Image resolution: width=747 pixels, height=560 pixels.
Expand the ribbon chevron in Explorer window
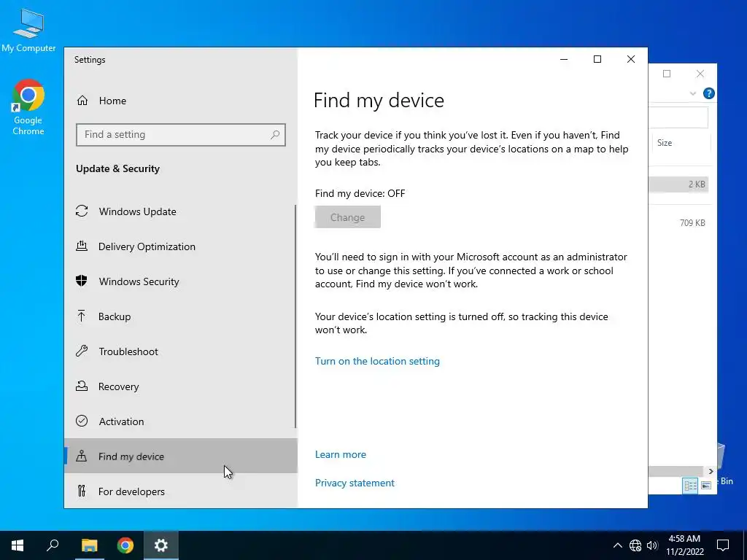693,93
